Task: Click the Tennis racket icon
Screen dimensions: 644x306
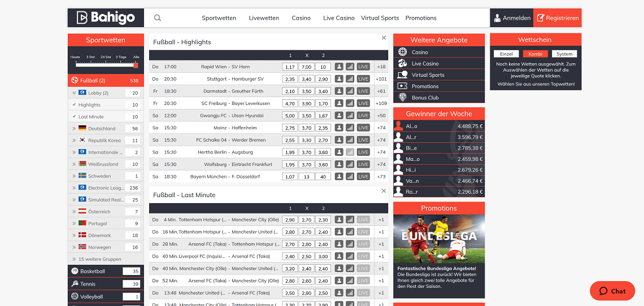Action: (75, 284)
